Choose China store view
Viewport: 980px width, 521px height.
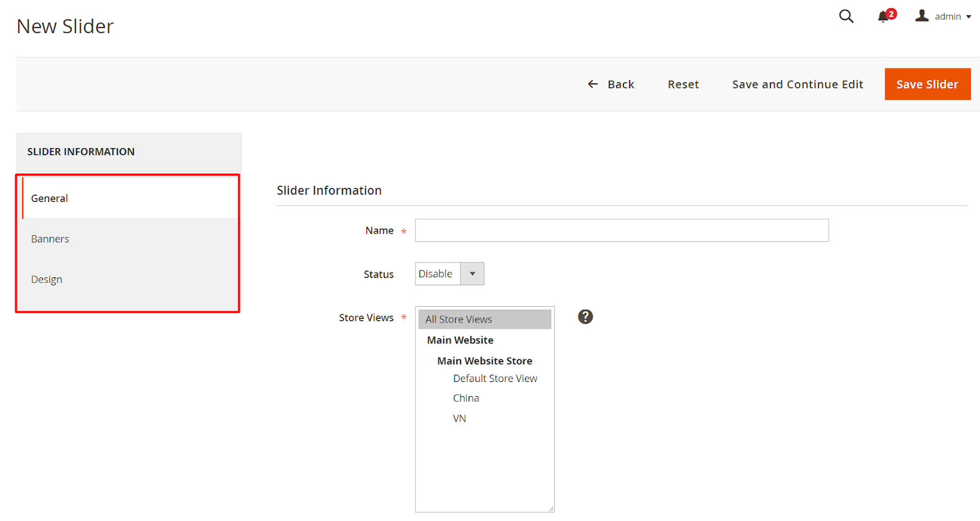[x=466, y=398]
